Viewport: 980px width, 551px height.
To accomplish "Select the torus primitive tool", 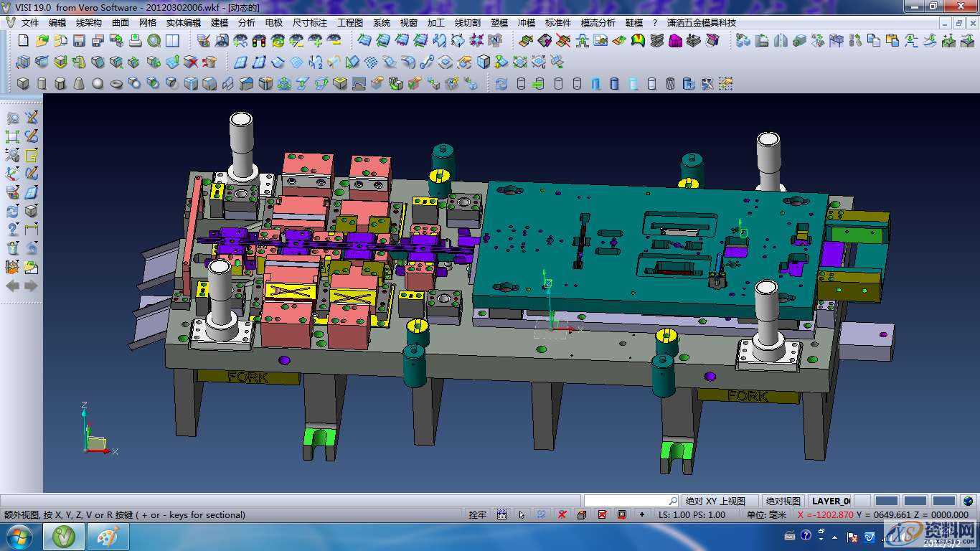I will 116,84.
